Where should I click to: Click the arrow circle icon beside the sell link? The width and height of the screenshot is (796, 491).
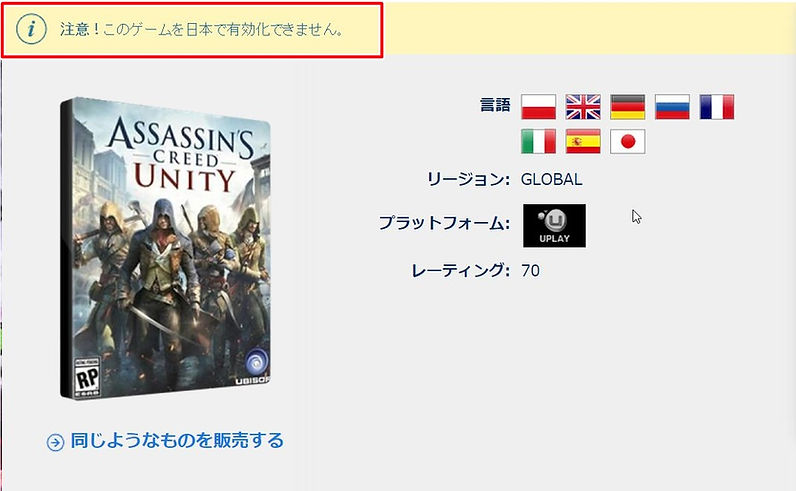(x=55, y=442)
